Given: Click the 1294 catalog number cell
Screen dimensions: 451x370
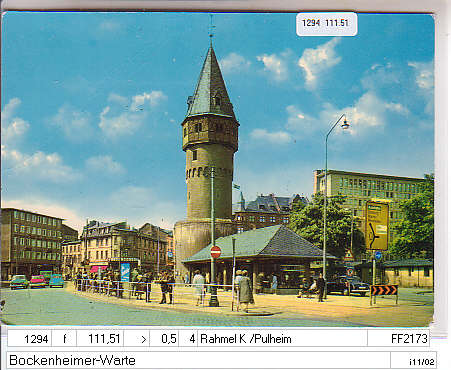Looking at the screenshot, I should 29,339.
